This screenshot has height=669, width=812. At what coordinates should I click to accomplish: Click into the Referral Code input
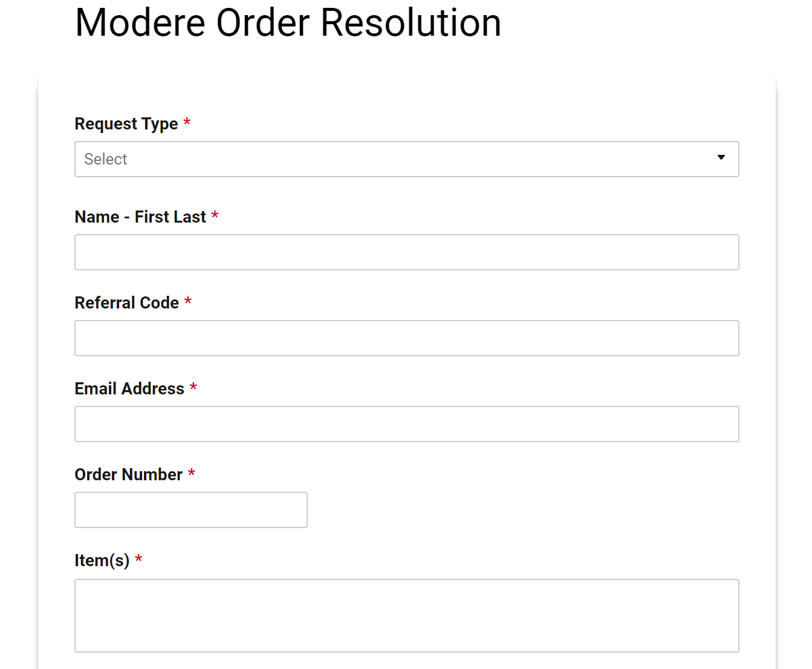pyautogui.click(x=406, y=338)
